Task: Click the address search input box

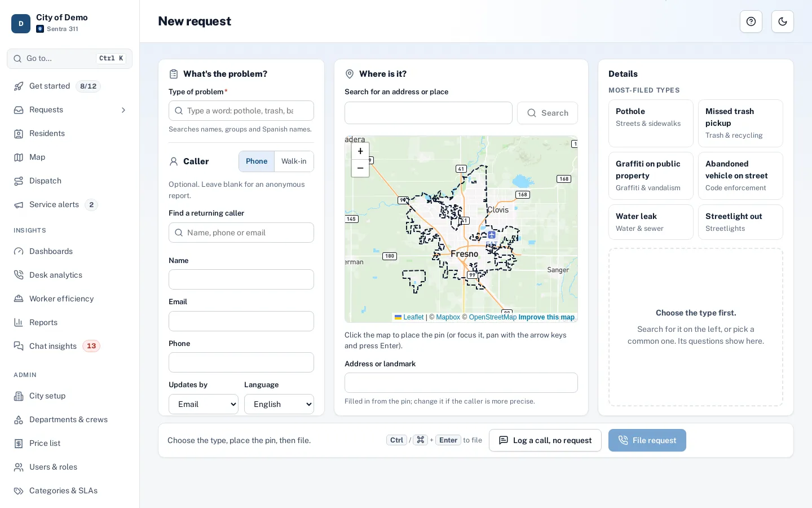Action: (x=429, y=113)
